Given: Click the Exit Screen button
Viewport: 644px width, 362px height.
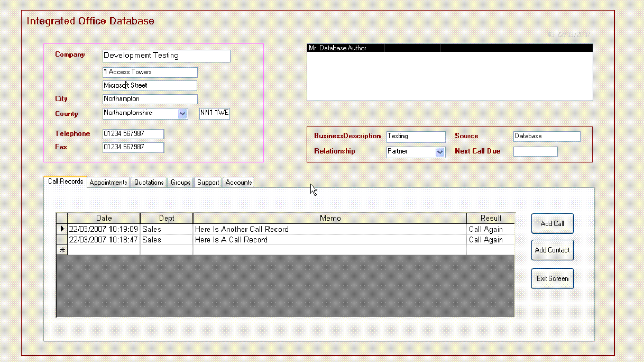Looking at the screenshot, I should pyautogui.click(x=552, y=279).
